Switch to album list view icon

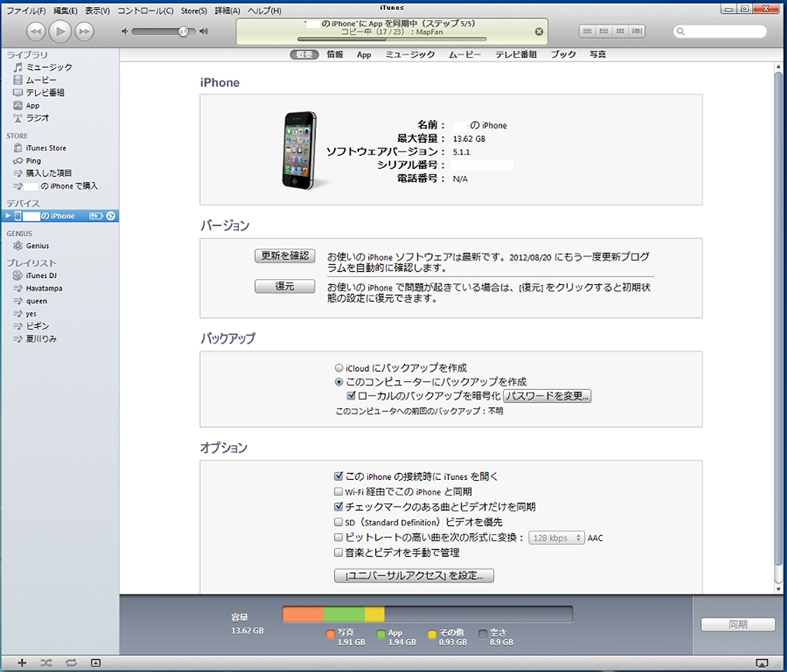click(604, 31)
